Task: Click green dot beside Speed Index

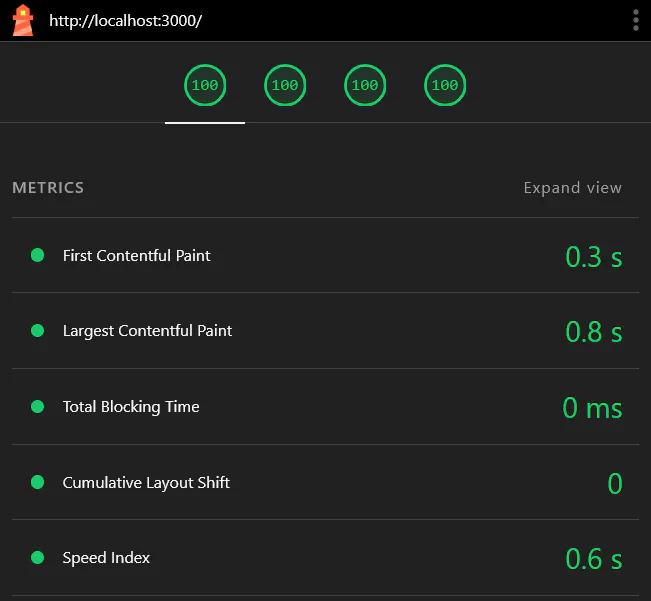Action: point(37,557)
